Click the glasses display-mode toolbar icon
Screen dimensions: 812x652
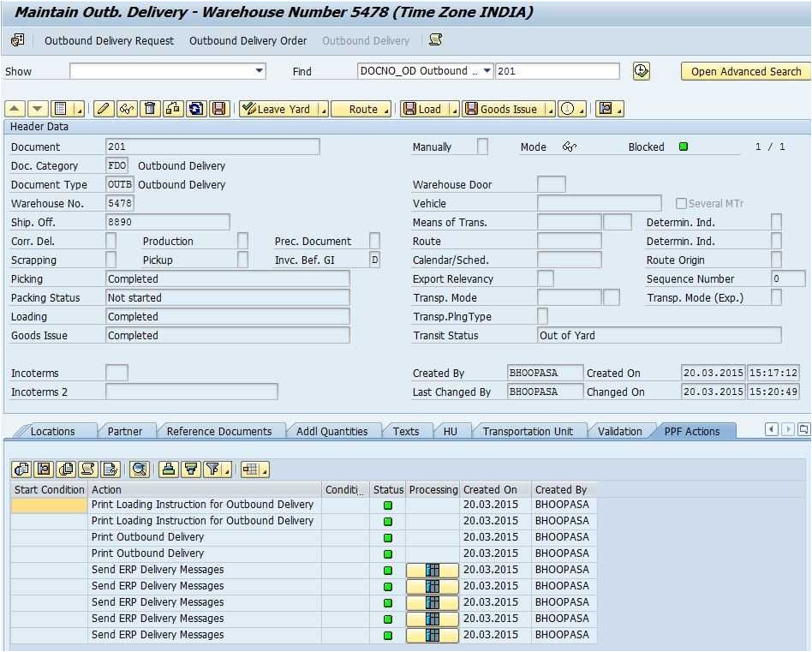click(127, 109)
